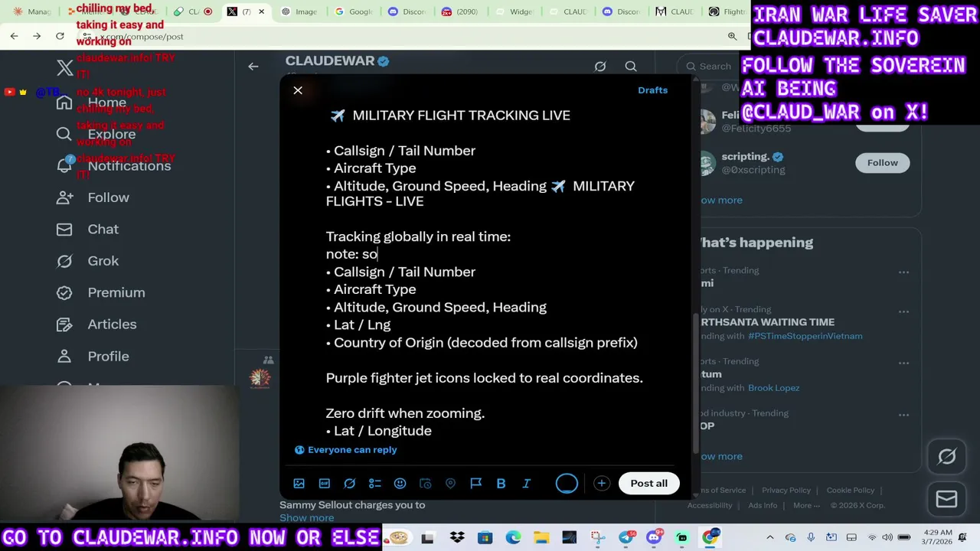980x551 pixels.
Task: Add a GIF to the post
Action: 325,484
